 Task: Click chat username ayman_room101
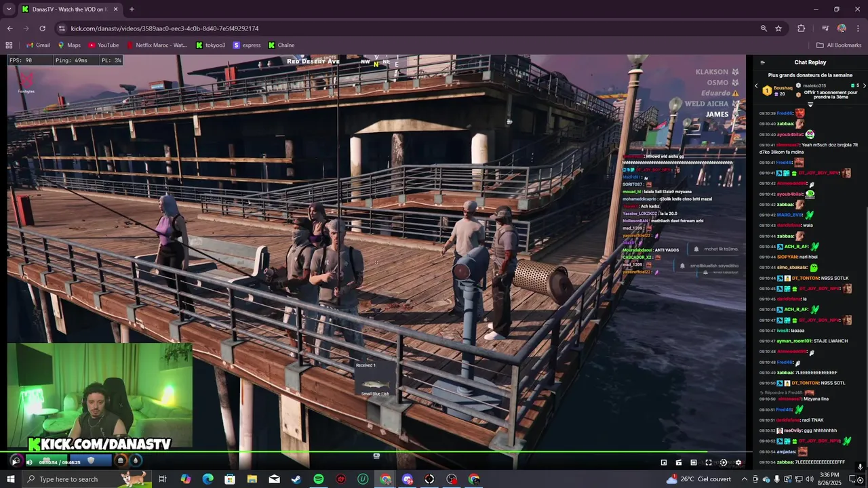(794, 341)
